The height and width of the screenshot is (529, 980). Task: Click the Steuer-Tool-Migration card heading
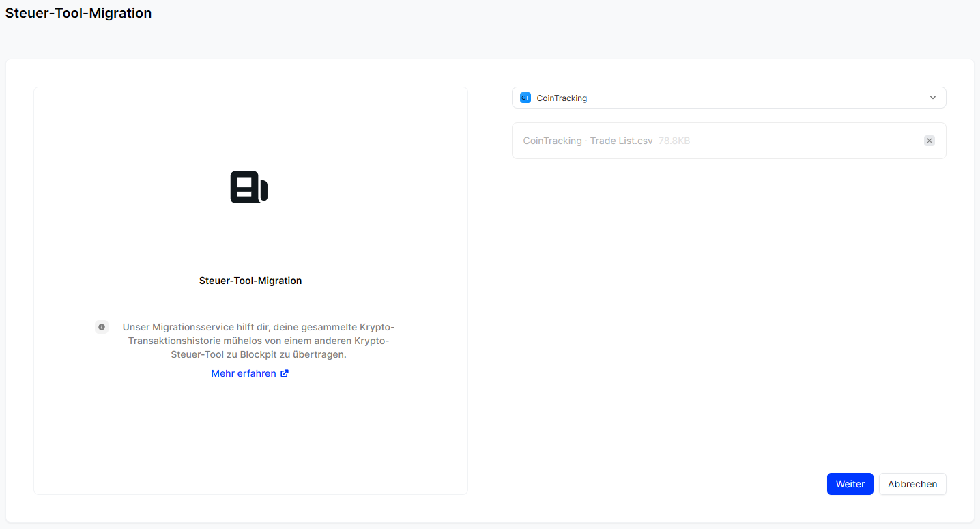click(x=250, y=281)
